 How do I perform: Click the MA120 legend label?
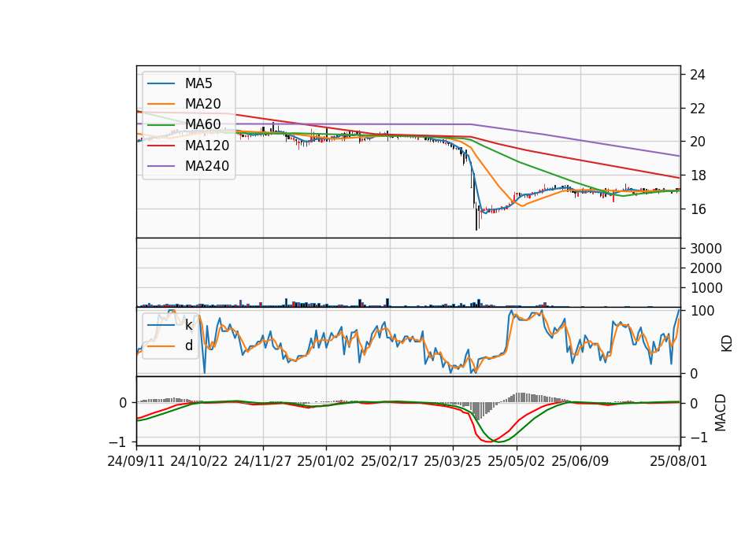click(x=207, y=145)
